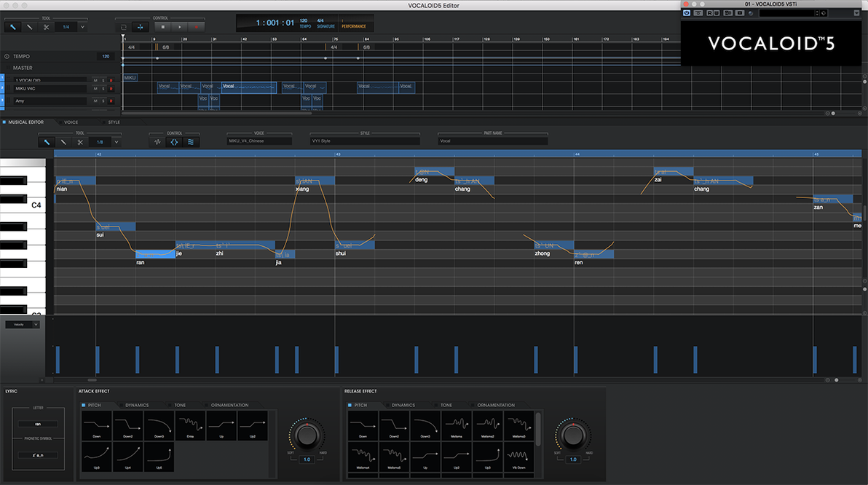Click the Attack Effect soft/hard knob
This screenshot has height=485, width=868.
click(307, 435)
